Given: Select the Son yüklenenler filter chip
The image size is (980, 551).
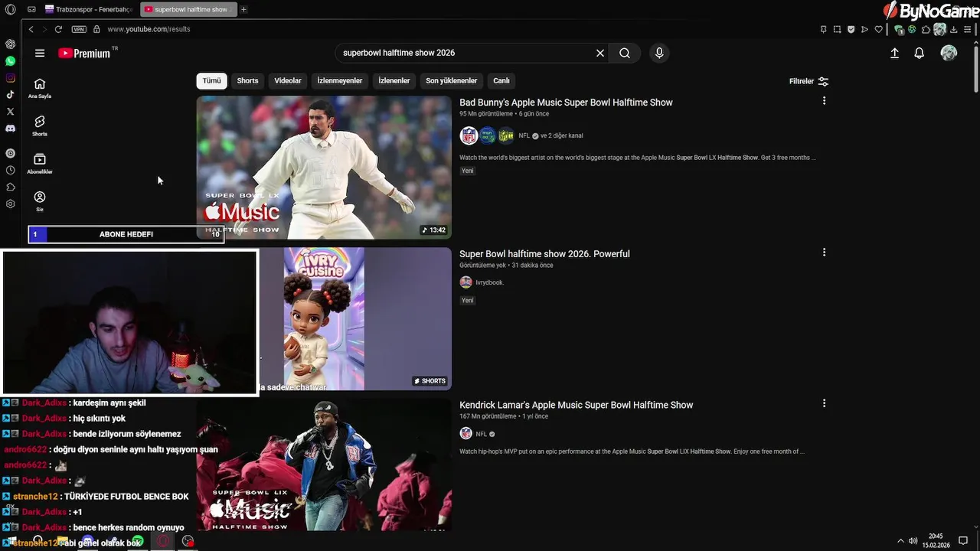Looking at the screenshot, I should (x=452, y=80).
